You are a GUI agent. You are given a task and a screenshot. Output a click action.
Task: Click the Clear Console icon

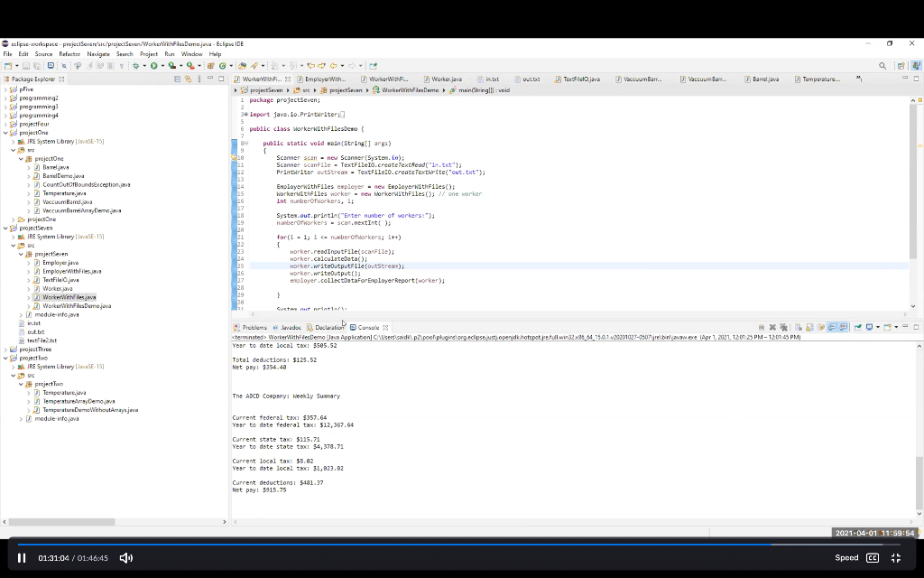pos(799,327)
